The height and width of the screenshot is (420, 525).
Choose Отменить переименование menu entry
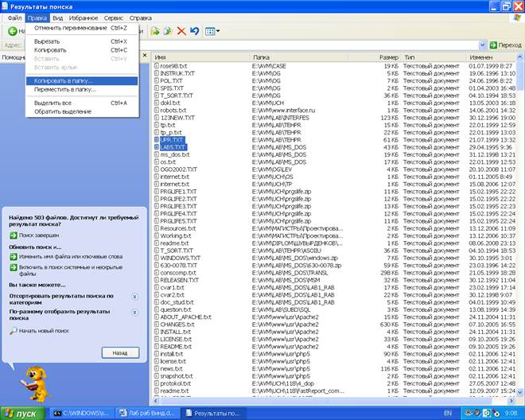[x=82, y=28]
